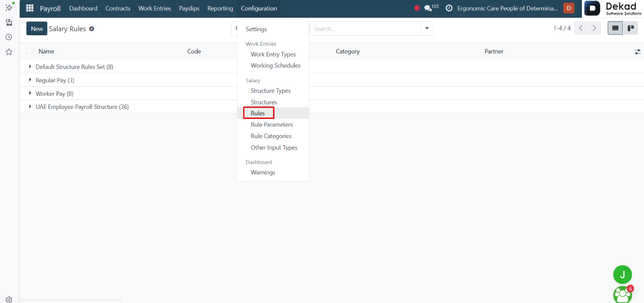Open the user avatar D menu
Screen dimensions: 644x303
click(569, 8)
